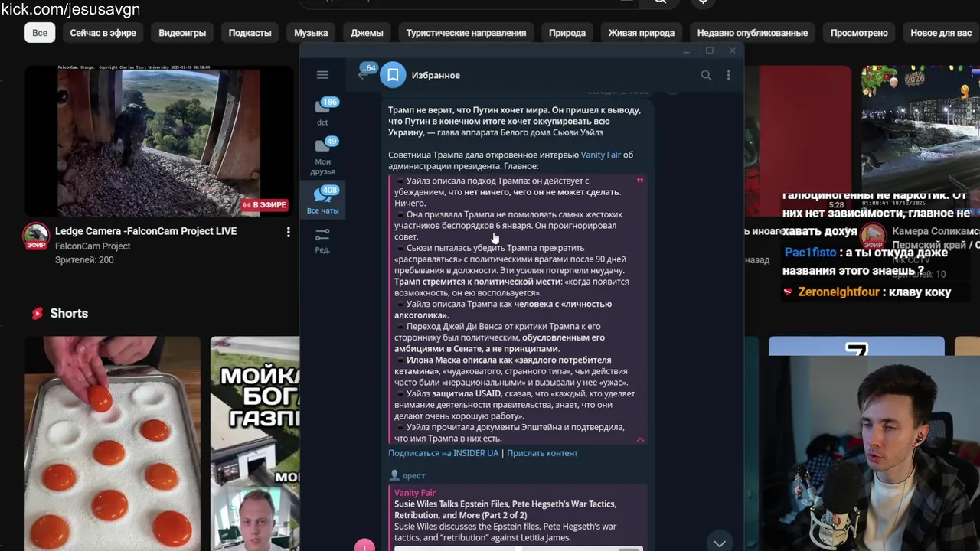The image size is (980, 551).
Task: Jump to bottom with the down chevron
Action: 719,543
